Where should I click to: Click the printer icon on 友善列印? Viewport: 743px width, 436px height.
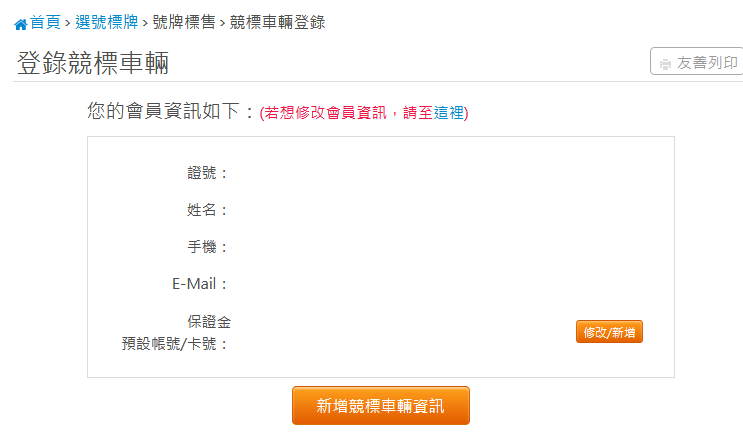[665, 64]
